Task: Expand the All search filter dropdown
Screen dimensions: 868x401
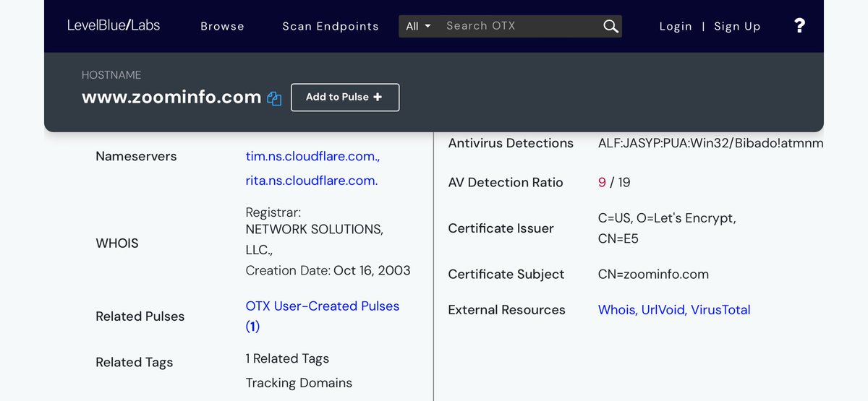Action: pos(418,26)
